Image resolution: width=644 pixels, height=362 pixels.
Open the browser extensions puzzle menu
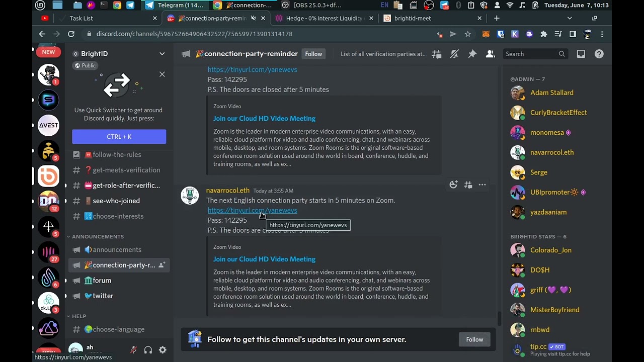[x=544, y=34]
